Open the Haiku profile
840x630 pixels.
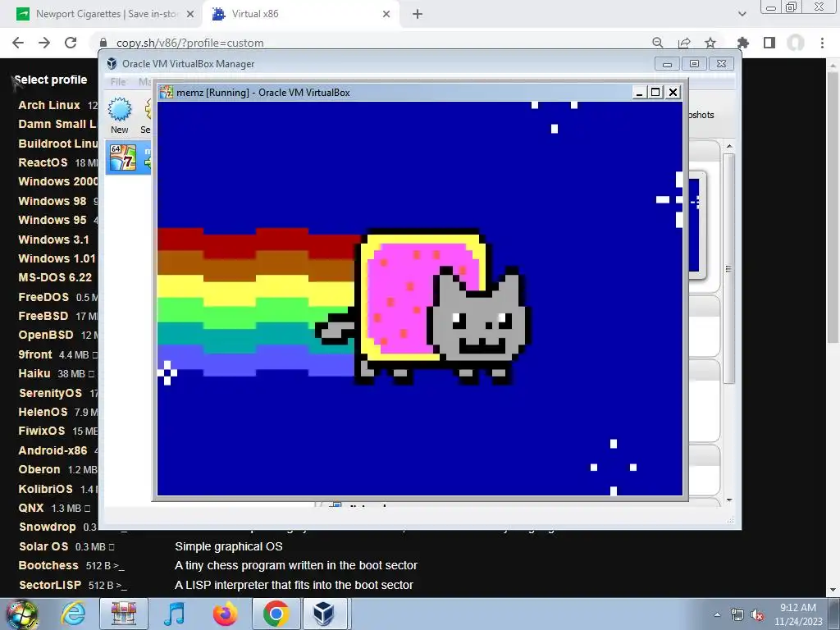[x=34, y=373]
